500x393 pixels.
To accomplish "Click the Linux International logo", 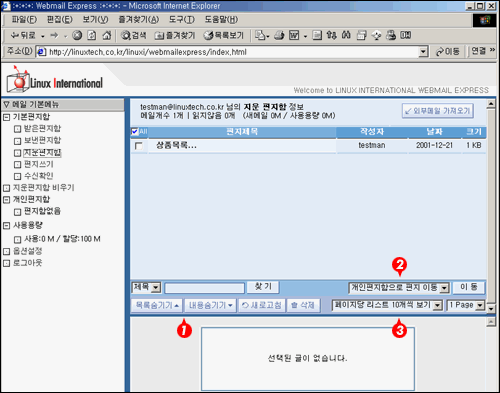I will 55,80.
